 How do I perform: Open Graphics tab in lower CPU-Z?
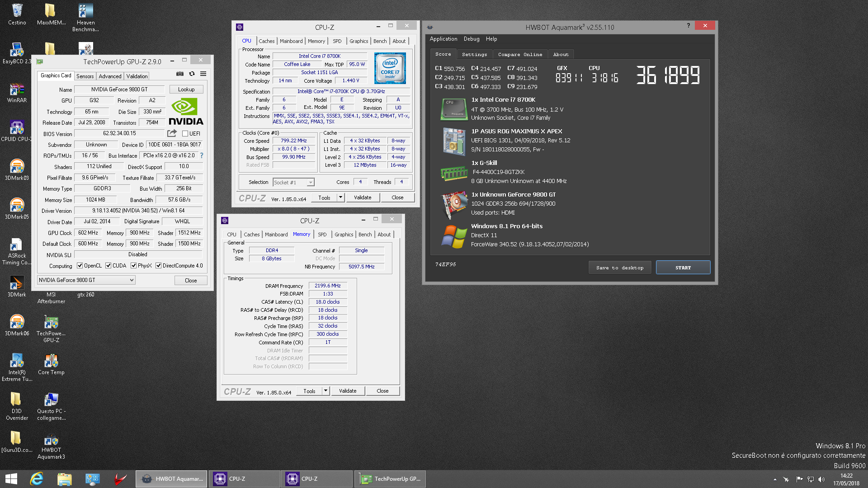pyautogui.click(x=344, y=235)
